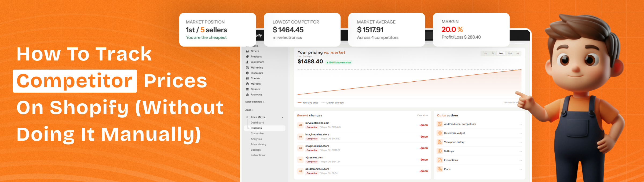Click the Customize widget icon
Viewport: 644px width, 182px height.
(x=440, y=133)
